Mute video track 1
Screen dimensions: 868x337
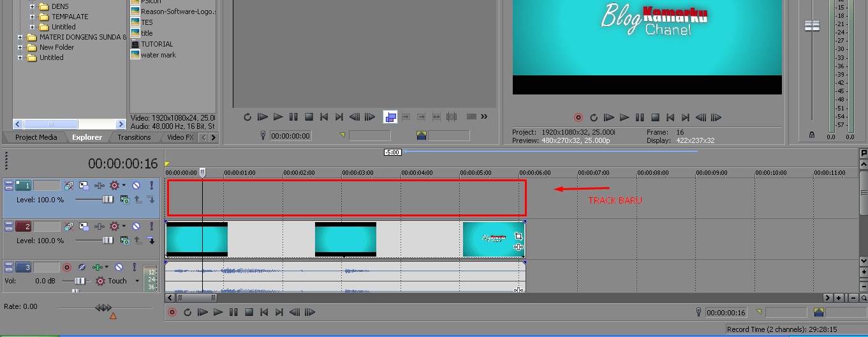pos(136,186)
